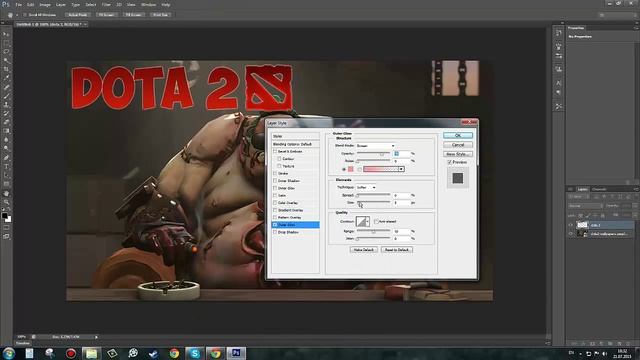
Task: Click the New Style button
Action: [458, 154]
